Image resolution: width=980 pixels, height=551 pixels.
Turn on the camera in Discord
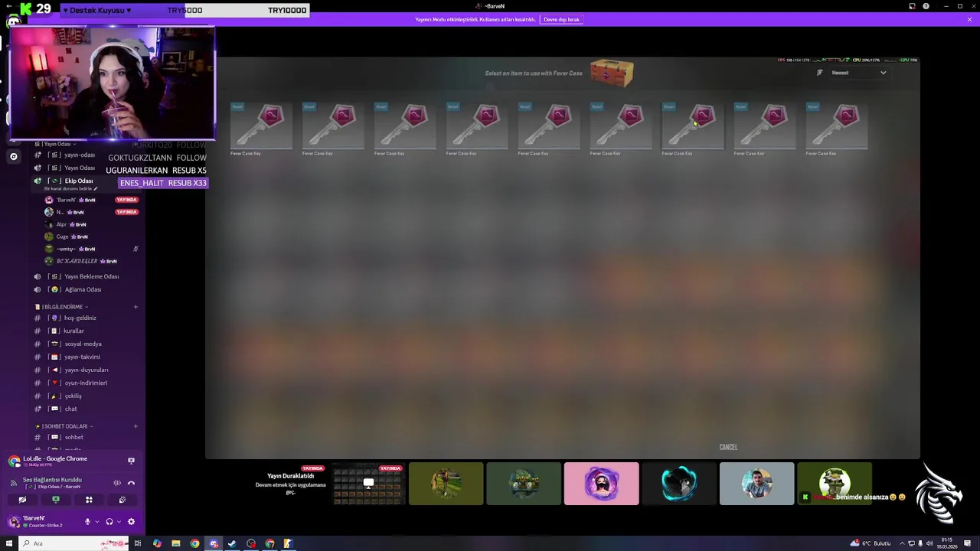[22, 500]
